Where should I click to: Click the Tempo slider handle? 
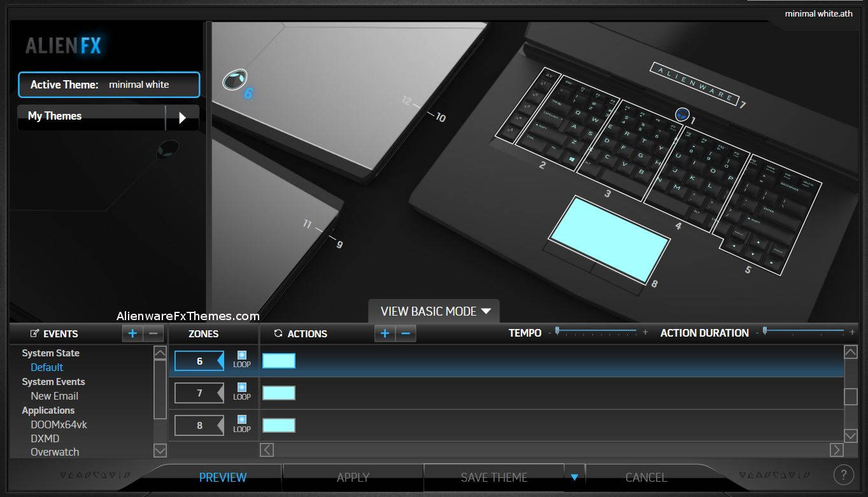pyautogui.click(x=557, y=330)
